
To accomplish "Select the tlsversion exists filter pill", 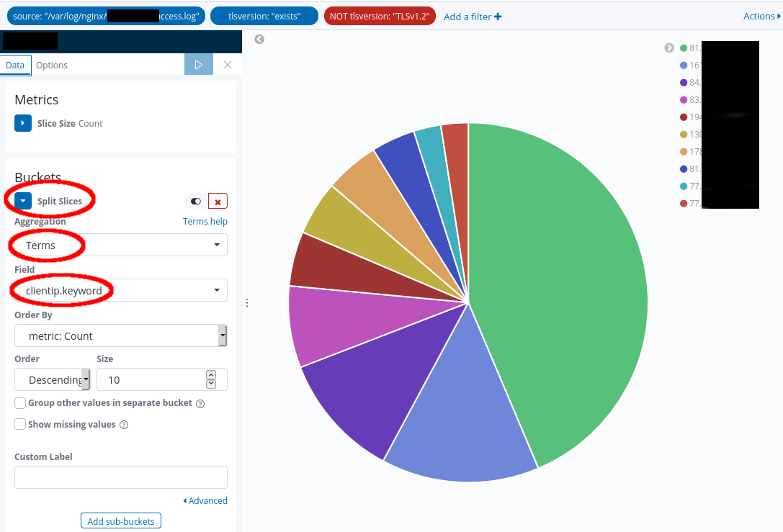I will 264,16.
